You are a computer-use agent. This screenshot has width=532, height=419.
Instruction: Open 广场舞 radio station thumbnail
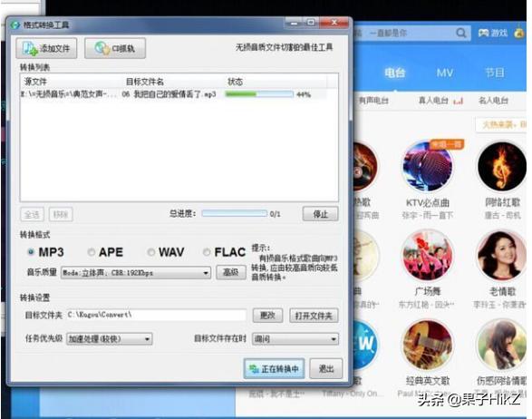[428, 256]
